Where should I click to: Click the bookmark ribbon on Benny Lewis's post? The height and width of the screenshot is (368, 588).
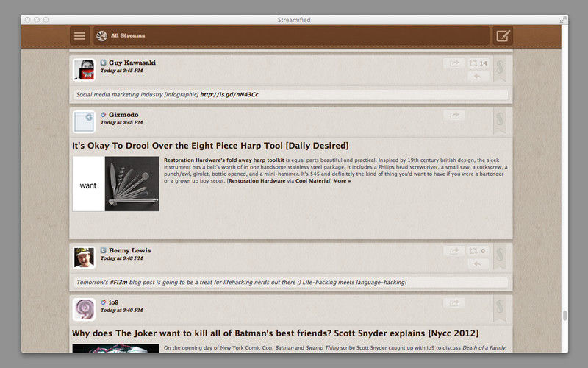click(x=500, y=257)
